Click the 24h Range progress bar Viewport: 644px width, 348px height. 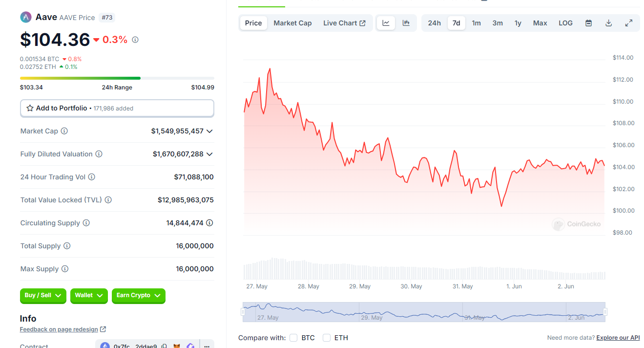[x=117, y=78]
